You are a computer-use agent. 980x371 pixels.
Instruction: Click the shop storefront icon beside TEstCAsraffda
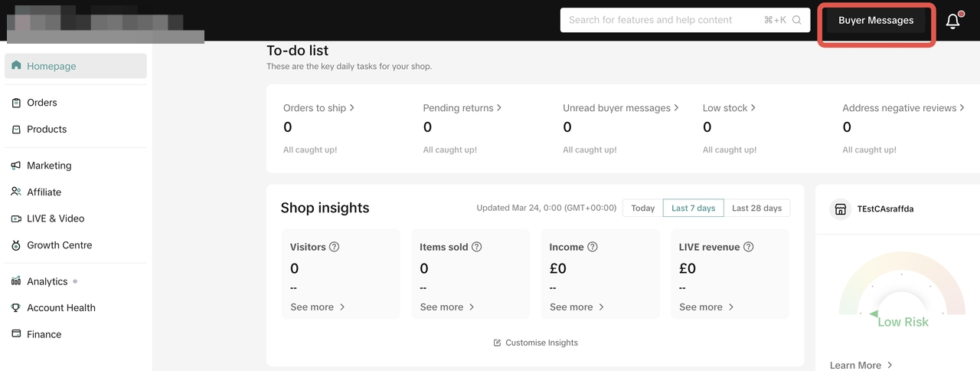(x=841, y=208)
